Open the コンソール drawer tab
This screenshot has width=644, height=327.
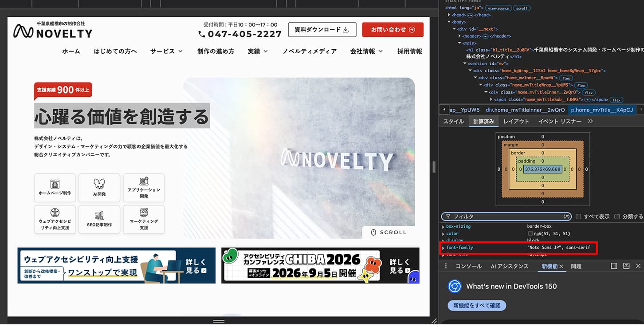point(468,266)
